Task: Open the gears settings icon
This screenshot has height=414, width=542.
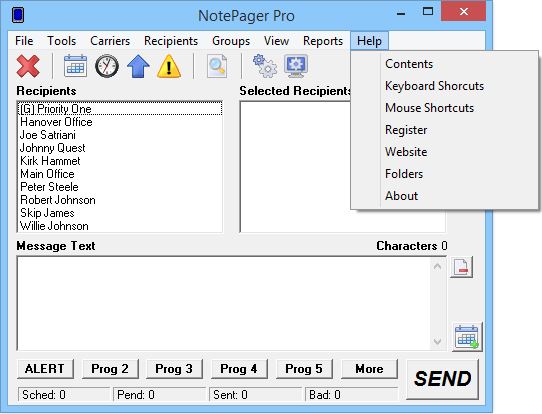Action: point(265,66)
